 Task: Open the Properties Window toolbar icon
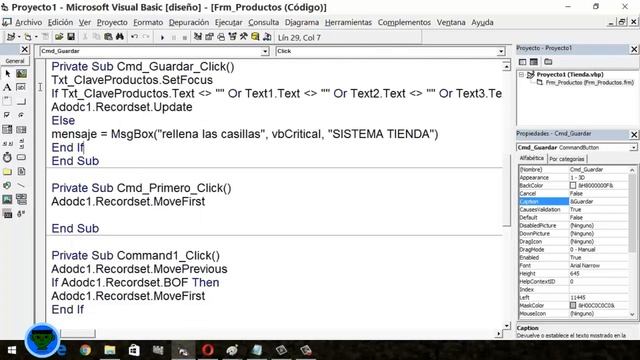(x=209, y=37)
